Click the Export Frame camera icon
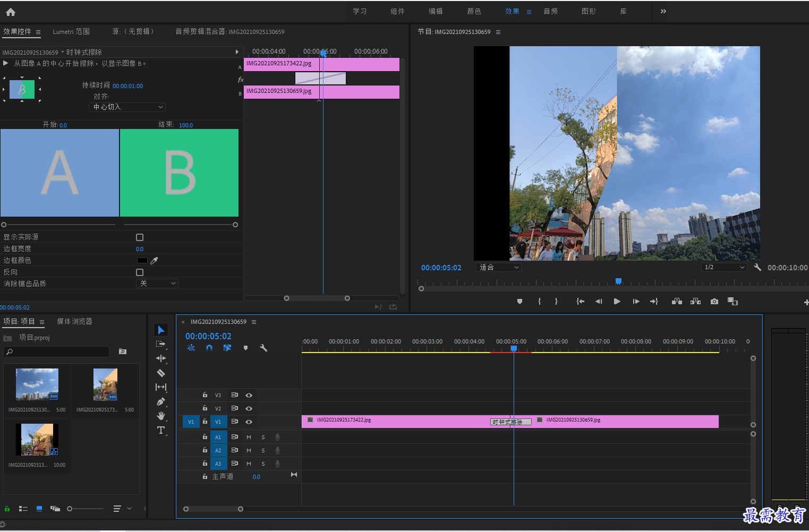Image resolution: width=809 pixels, height=532 pixels. (714, 302)
